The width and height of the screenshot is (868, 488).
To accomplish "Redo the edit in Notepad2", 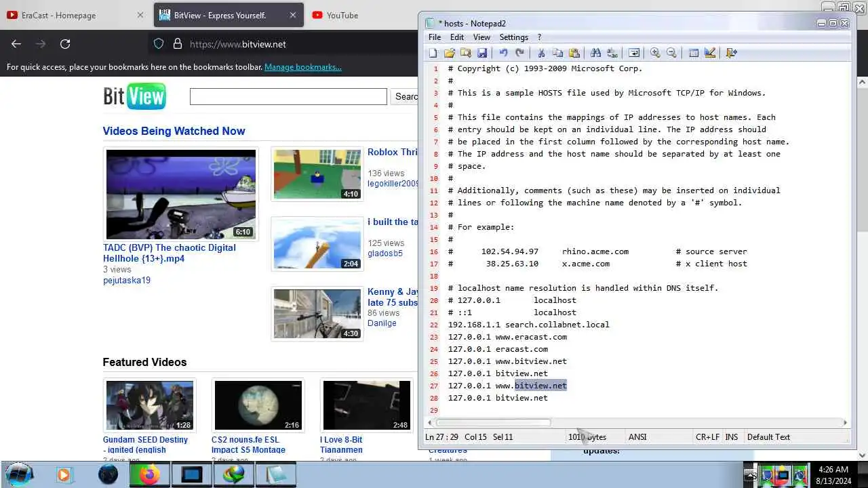I will click(519, 53).
